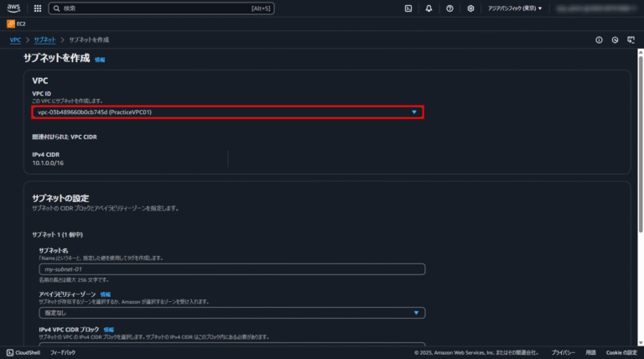Click the サブネット名 input field
644x359 pixels.
click(231, 269)
